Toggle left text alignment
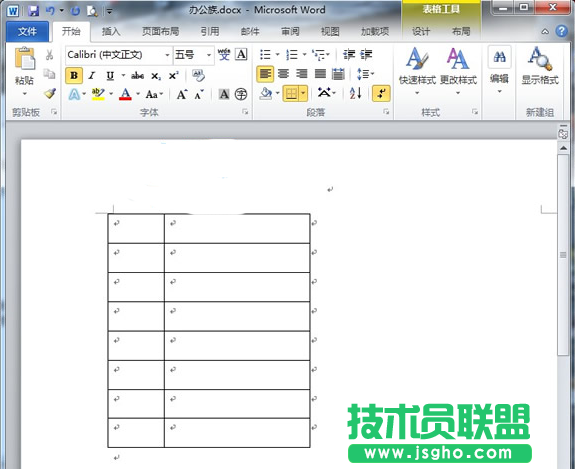The width and height of the screenshot is (575, 469). (x=265, y=74)
